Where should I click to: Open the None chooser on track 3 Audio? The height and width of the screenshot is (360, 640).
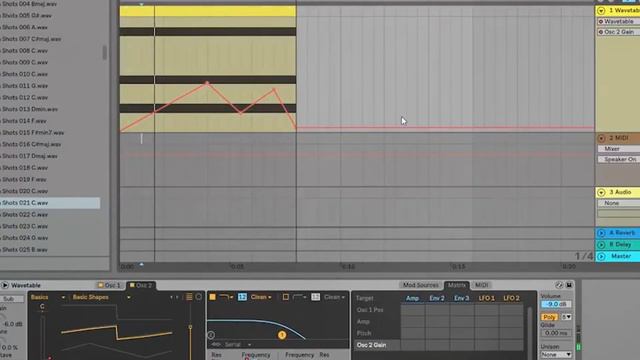(618, 203)
